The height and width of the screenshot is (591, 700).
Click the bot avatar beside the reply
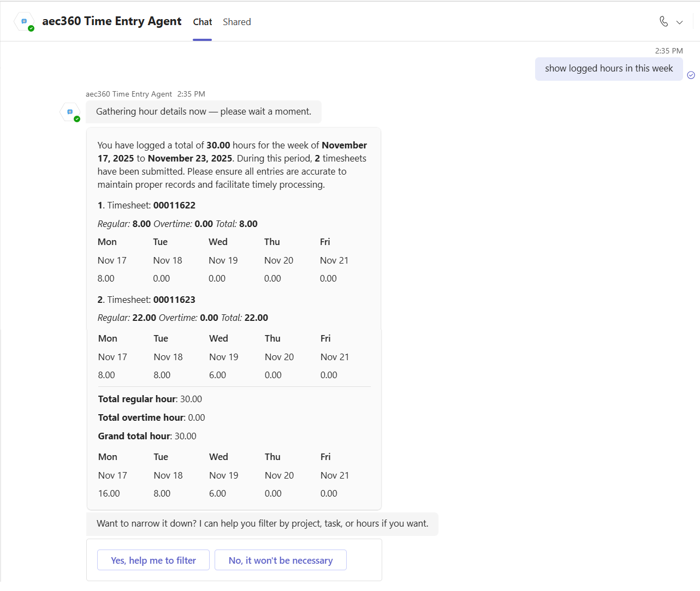70,112
